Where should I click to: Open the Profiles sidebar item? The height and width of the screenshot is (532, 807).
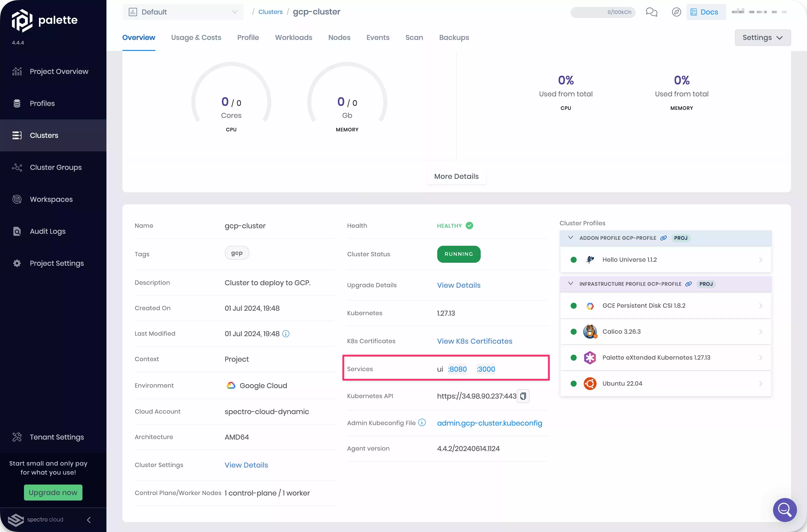pos(53,103)
